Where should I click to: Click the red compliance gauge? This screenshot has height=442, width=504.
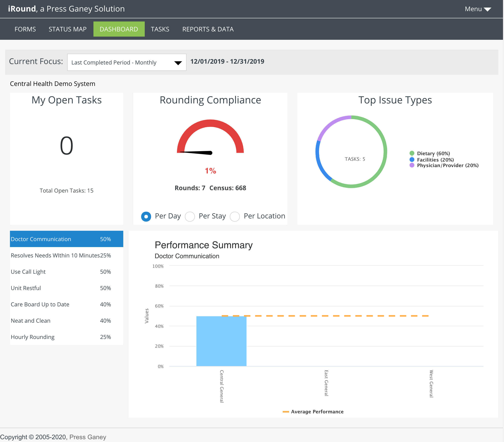210,123
